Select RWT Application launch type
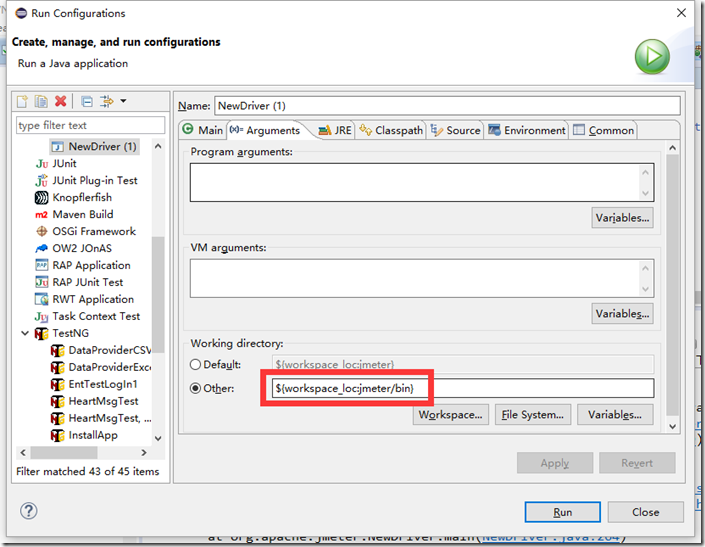The image size is (705, 547). point(93,299)
